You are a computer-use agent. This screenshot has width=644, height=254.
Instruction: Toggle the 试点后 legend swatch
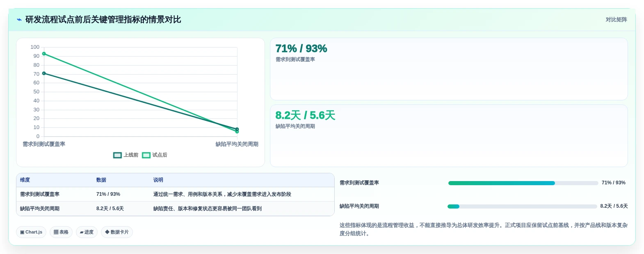[x=146, y=155]
